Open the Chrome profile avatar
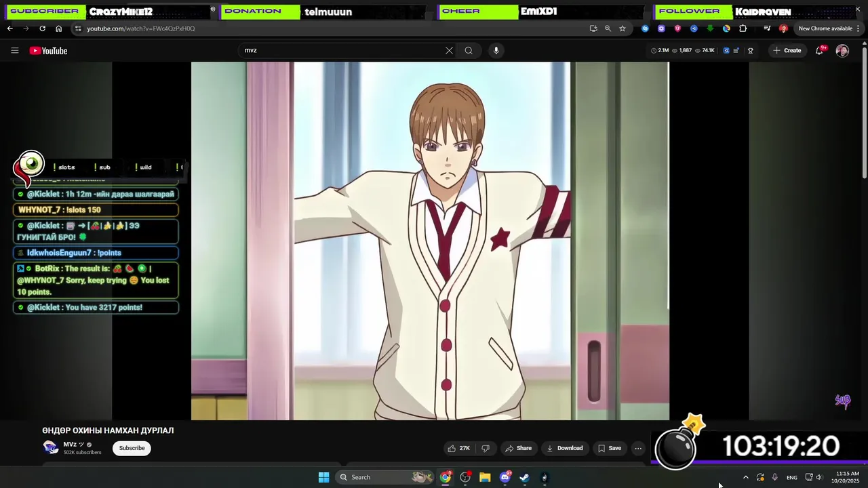This screenshot has height=488, width=868. (783, 28)
